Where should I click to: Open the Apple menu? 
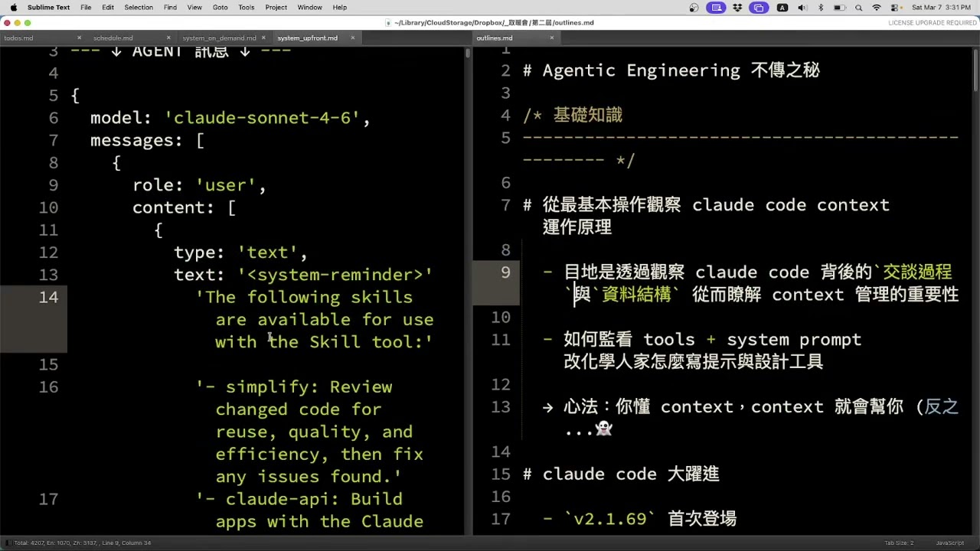[x=13, y=7]
